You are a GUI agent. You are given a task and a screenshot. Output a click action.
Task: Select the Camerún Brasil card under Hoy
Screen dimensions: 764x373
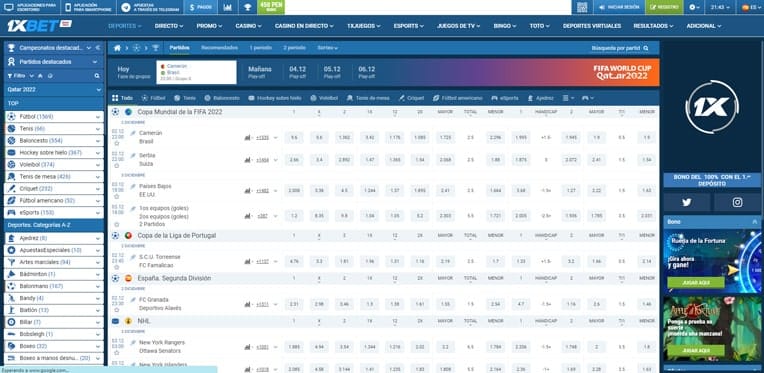tap(196, 72)
